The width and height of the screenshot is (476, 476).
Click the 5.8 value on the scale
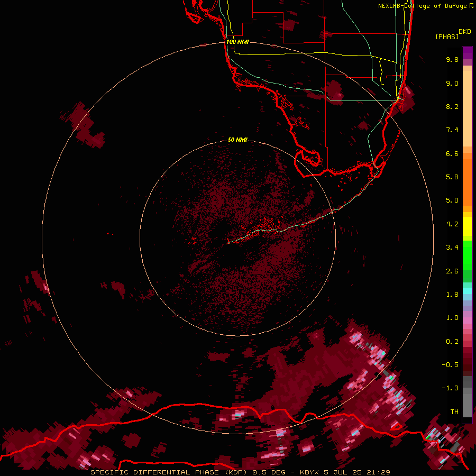click(452, 177)
